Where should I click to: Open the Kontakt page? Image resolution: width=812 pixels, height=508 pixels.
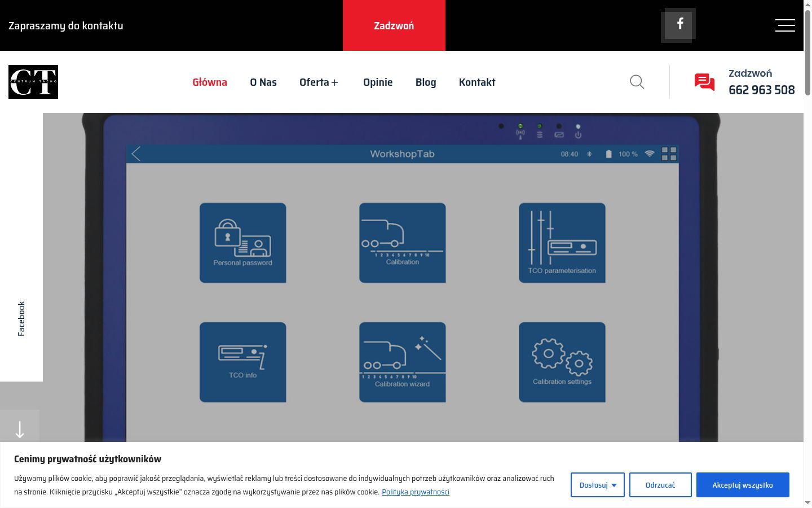[477, 82]
